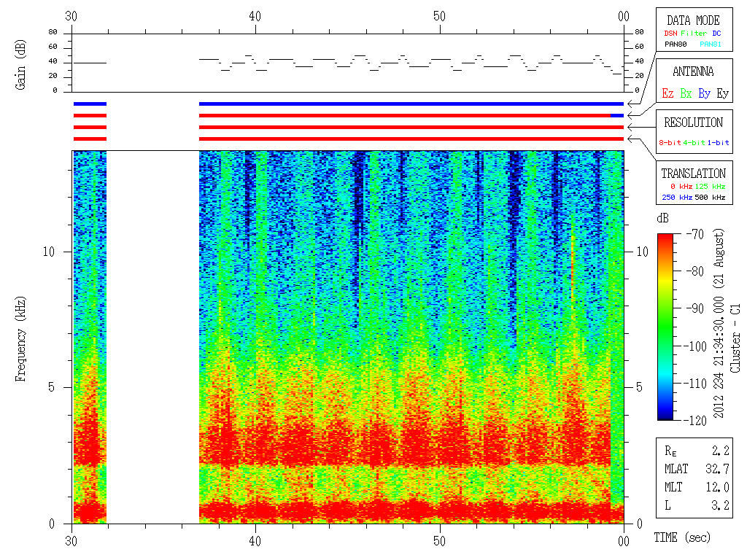Click the RE value 2.2
Screen dimensions: 747x560
pos(720,451)
